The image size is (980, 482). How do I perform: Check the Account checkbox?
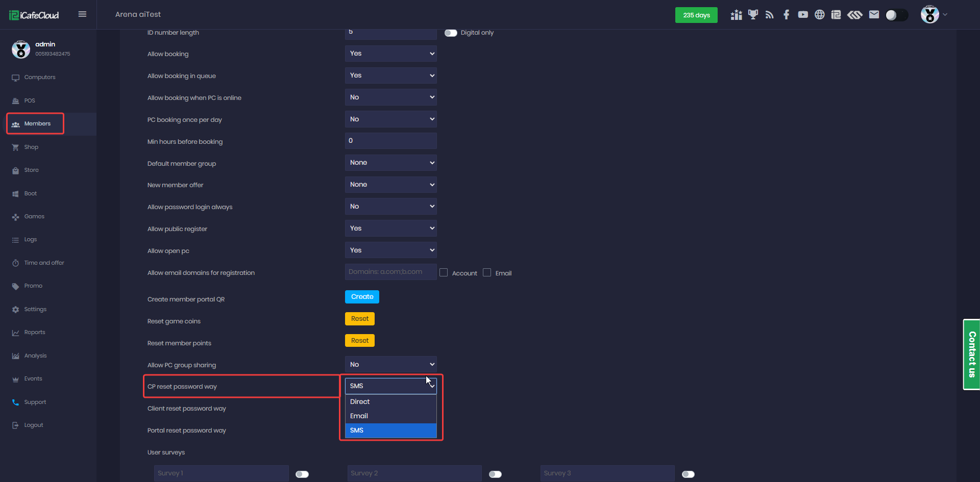click(x=444, y=273)
